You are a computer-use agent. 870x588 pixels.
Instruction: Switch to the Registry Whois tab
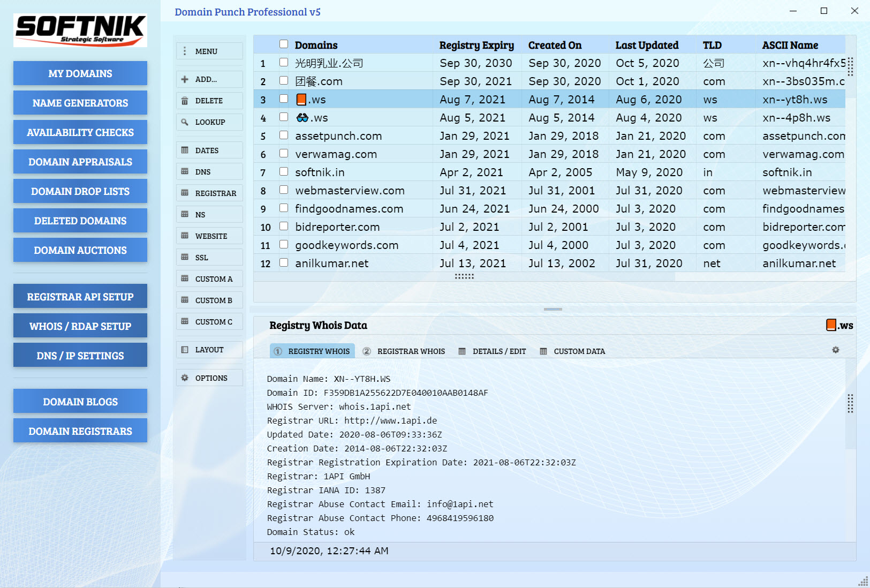[x=312, y=351]
